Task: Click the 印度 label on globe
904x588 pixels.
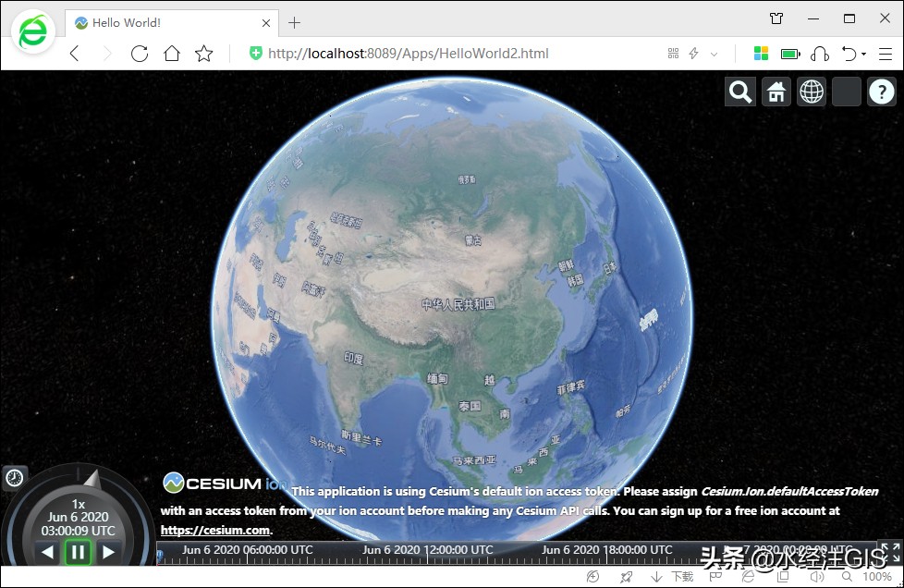Action: [353, 358]
